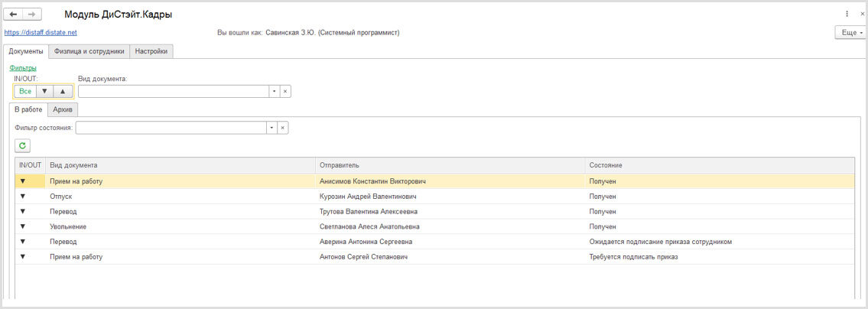Select 'Перевод' in Трутова's row
Screen dimensions: 868x309
point(63,212)
